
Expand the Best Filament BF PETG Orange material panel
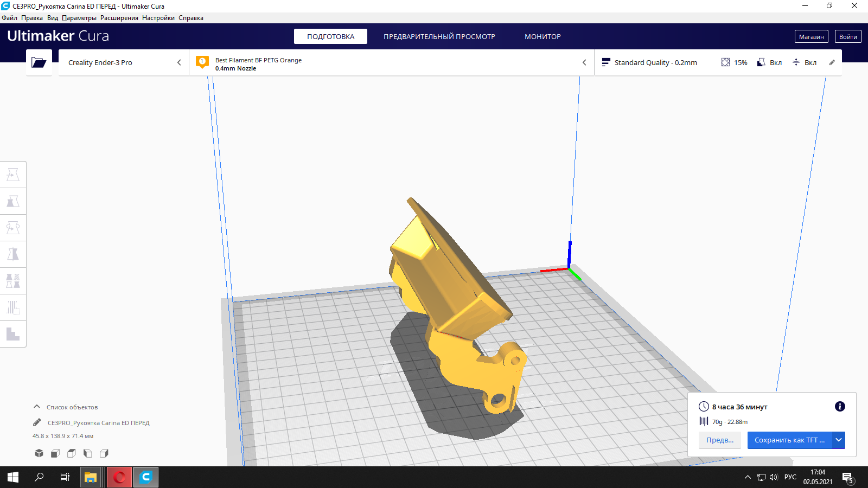392,62
